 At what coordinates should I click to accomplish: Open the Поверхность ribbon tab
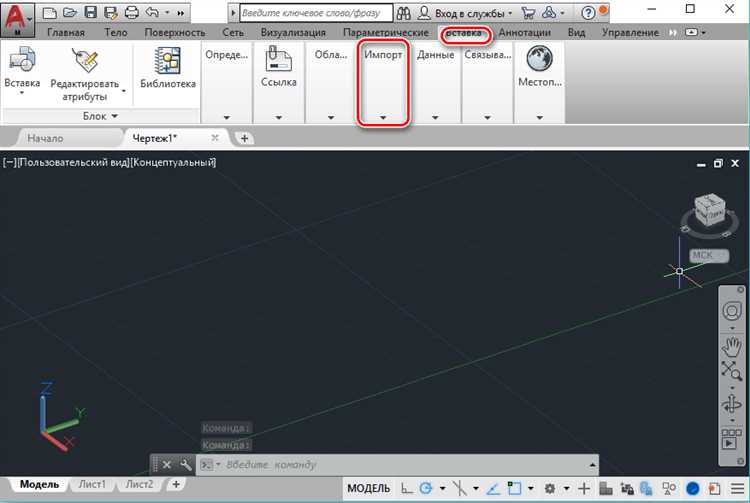(x=175, y=33)
